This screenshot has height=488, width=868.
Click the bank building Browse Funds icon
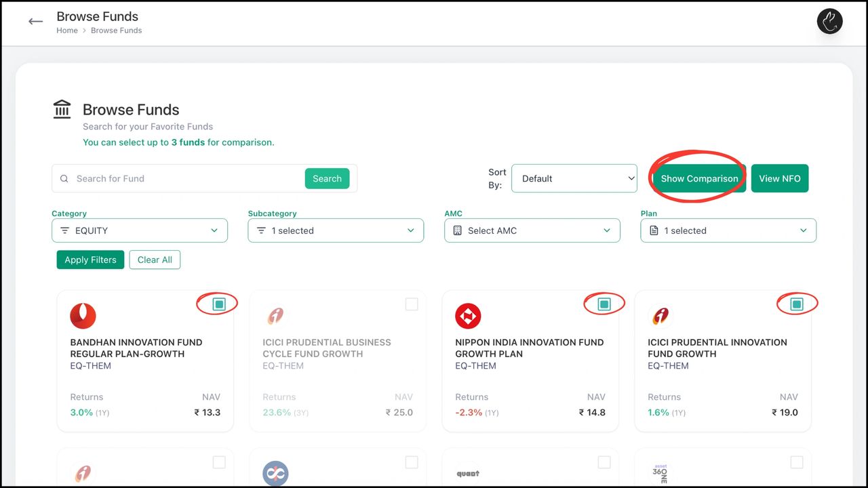(x=62, y=109)
